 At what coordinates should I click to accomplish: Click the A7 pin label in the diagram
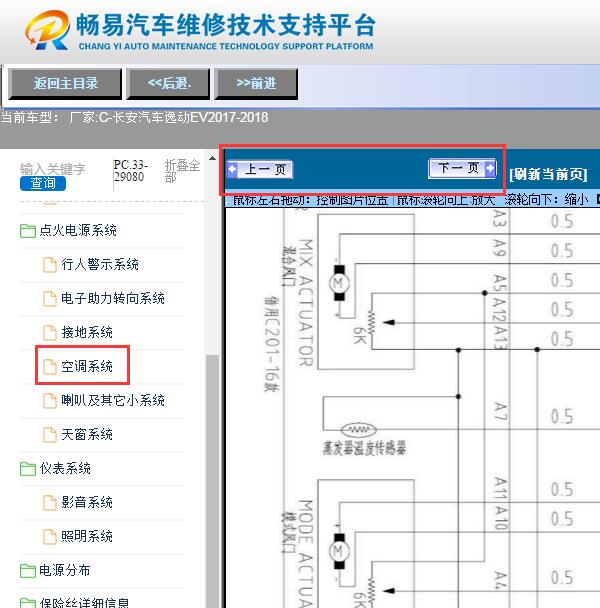500,412
